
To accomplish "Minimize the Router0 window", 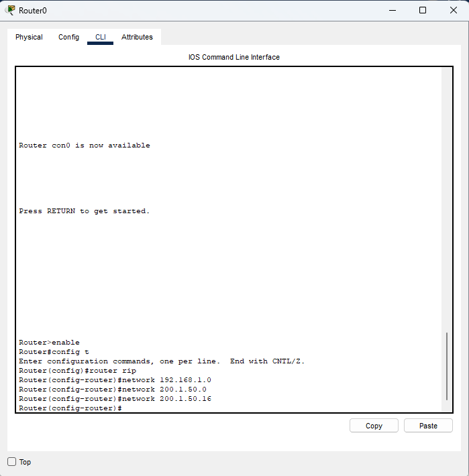I will [392, 10].
